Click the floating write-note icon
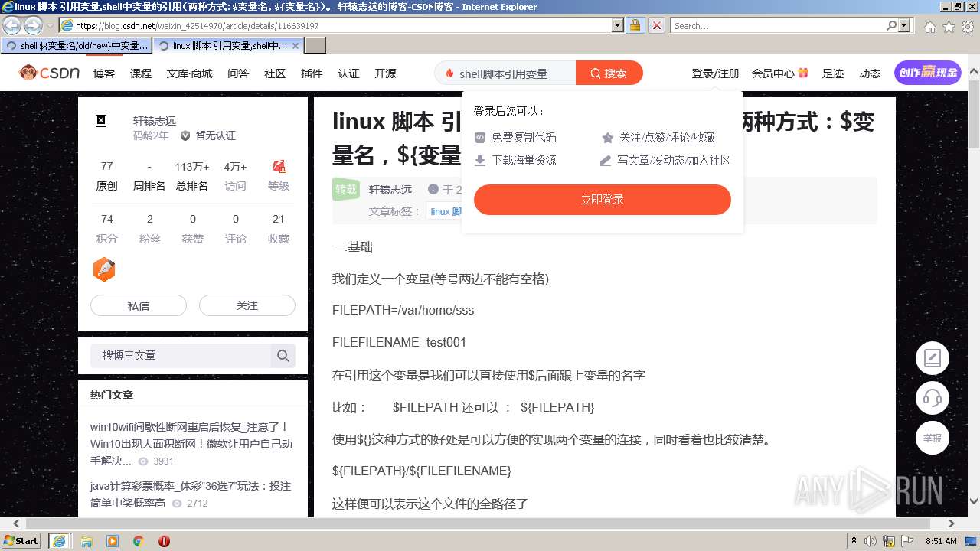 [x=933, y=357]
